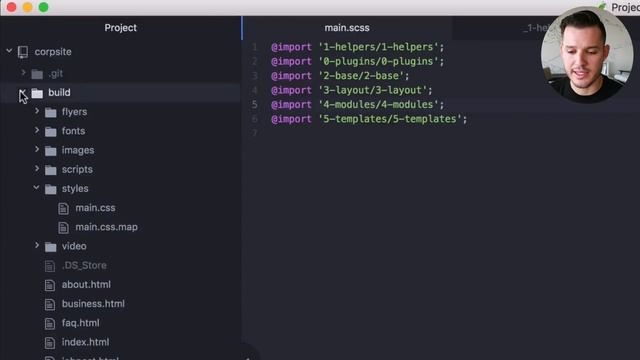The width and height of the screenshot is (640, 360).
Task: Open faq.html in the tree
Action: pos(81,323)
